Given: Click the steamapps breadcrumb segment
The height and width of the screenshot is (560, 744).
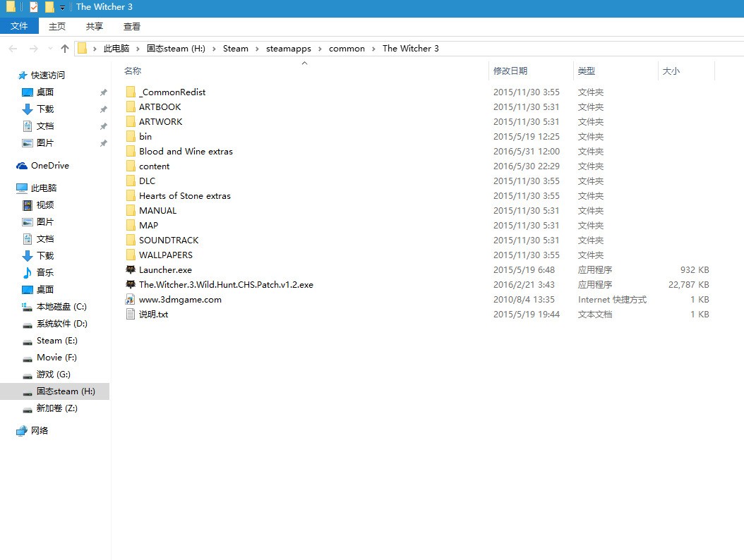Looking at the screenshot, I should [289, 49].
